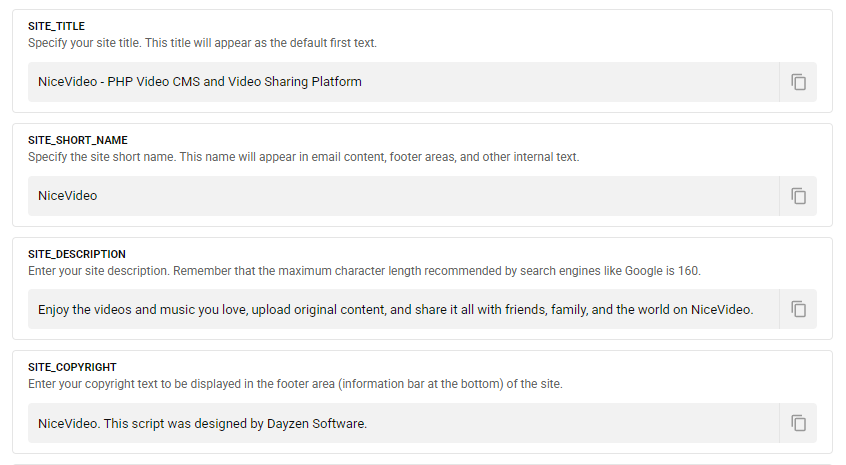Viewport: 846px width, 465px height.
Task: Click the SITE_TITLE heading label
Action: click(x=56, y=27)
